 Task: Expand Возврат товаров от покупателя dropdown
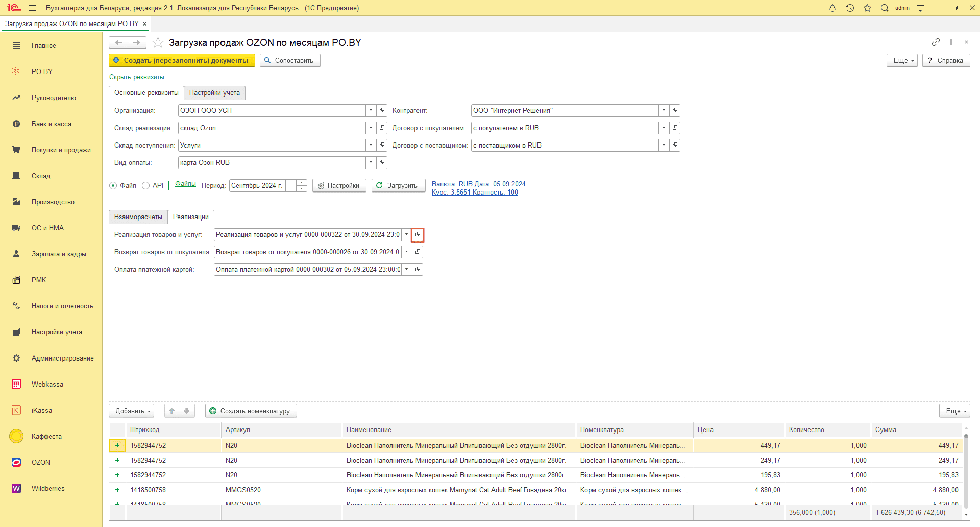pos(407,252)
